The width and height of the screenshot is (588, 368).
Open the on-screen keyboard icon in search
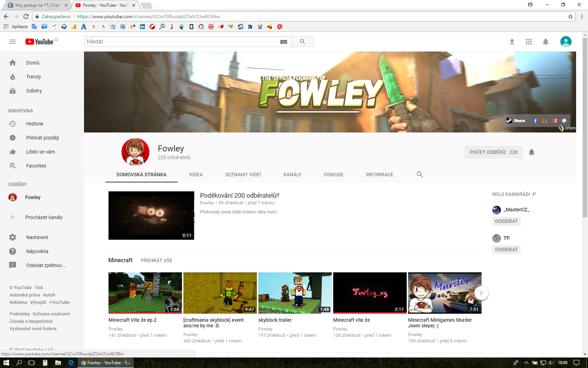[x=283, y=42]
